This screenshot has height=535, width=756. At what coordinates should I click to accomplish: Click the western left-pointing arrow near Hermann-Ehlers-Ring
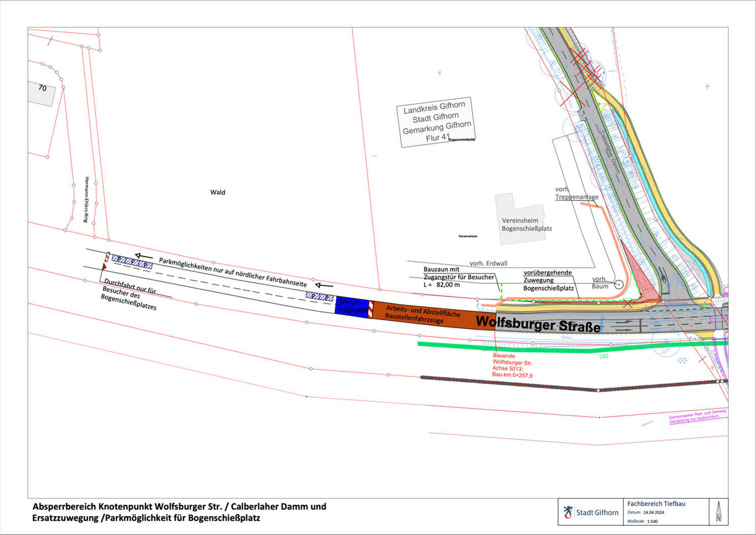pyautogui.click(x=144, y=256)
